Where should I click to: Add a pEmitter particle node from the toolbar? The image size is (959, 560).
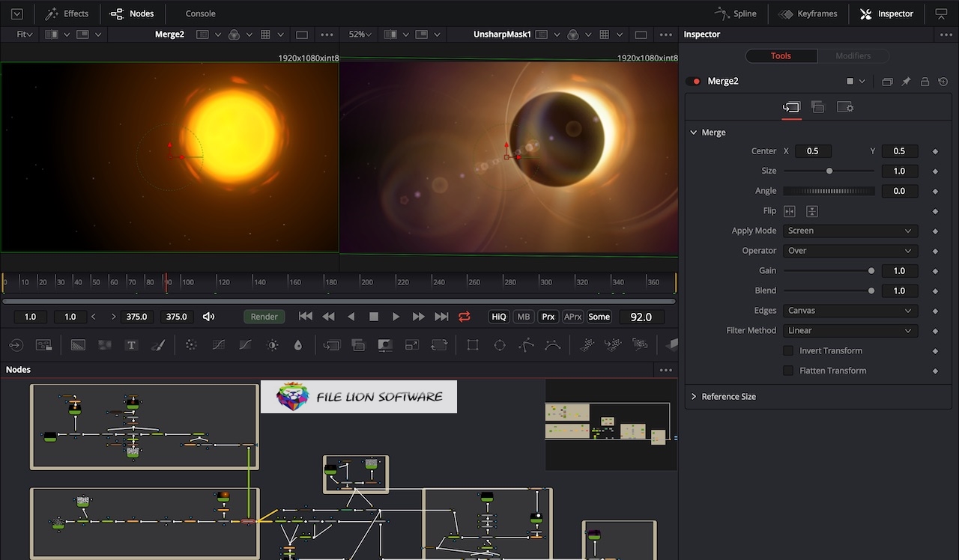[x=587, y=345]
